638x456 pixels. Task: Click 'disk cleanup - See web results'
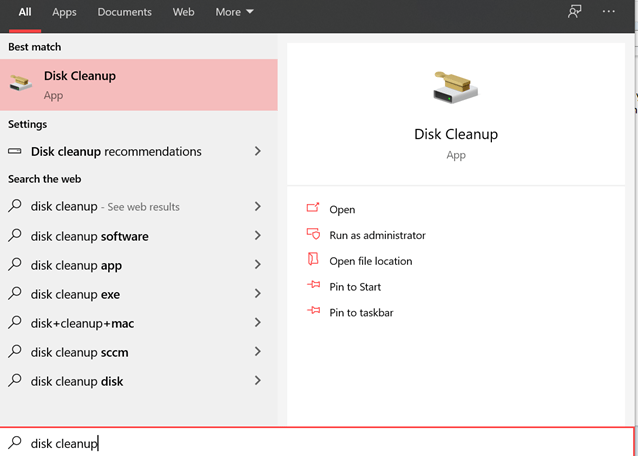coord(139,207)
